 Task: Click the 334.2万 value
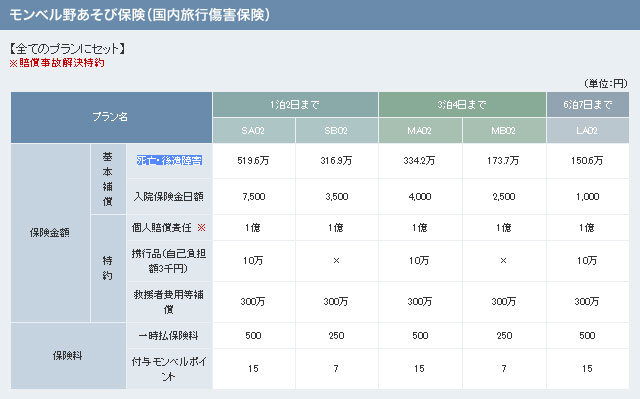[x=420, y=161]
